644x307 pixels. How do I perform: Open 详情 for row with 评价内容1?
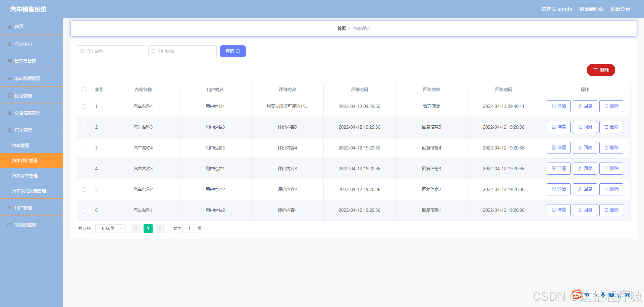coord(558,210)
